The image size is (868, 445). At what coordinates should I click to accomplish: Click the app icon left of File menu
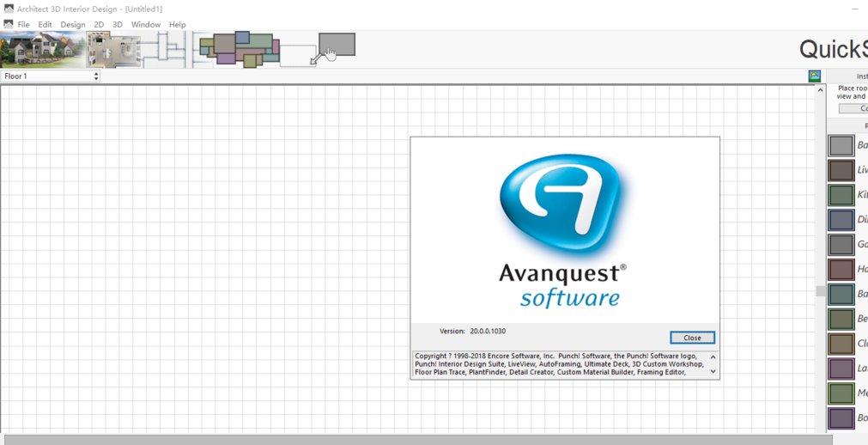point(9,24)
